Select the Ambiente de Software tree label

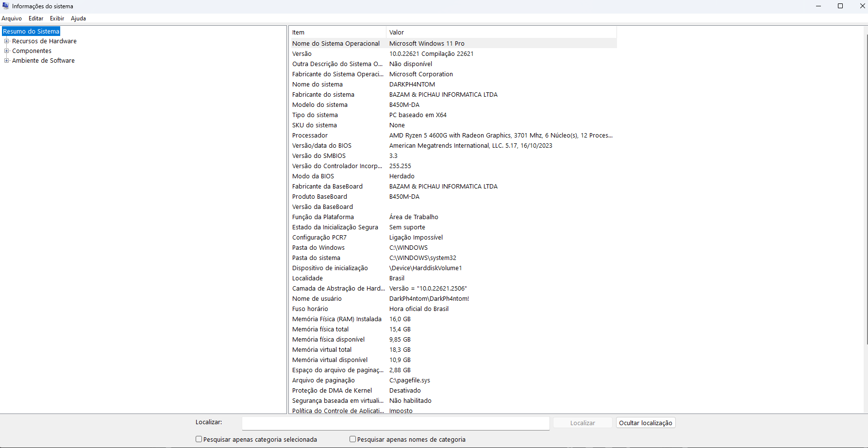pyautogui.click(x=43, y=61)
